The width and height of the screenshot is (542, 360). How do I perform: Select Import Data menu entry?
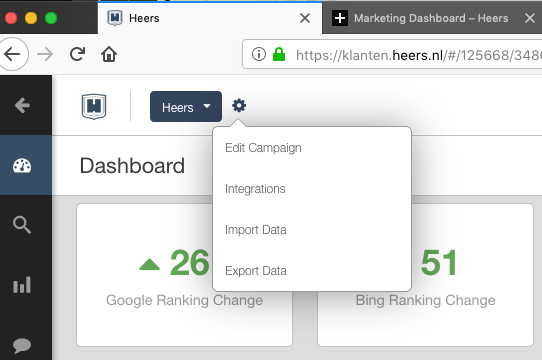click(256, 230)
